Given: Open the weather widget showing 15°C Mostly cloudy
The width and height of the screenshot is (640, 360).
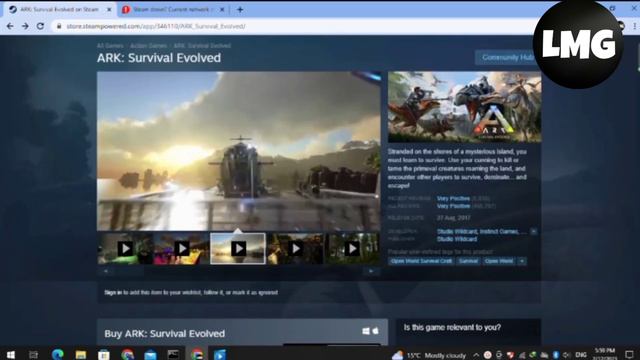Looking at the screenshot, I should coord(429,356).
